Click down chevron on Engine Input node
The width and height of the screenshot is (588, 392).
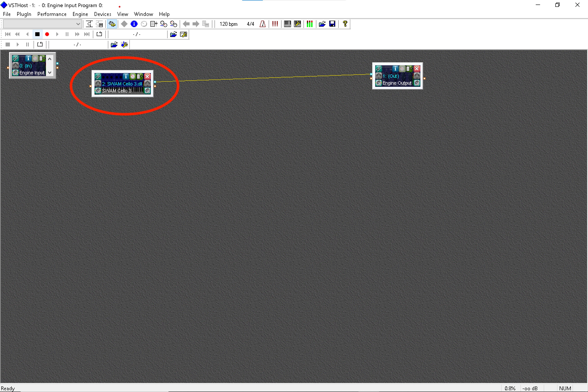coord(50,73)
